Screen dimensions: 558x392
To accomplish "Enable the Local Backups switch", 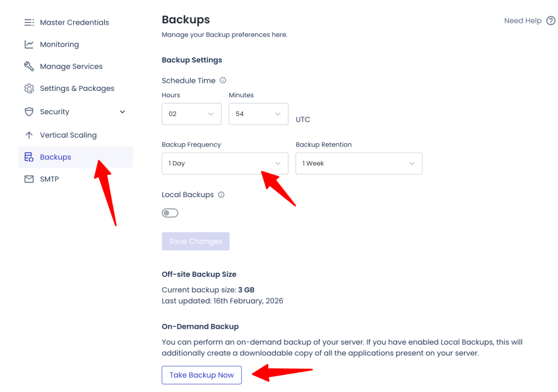I will point(170,213).
